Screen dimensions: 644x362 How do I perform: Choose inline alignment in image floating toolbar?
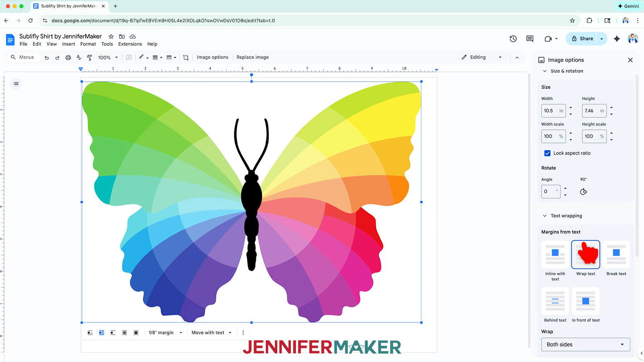tap(90, 333)
